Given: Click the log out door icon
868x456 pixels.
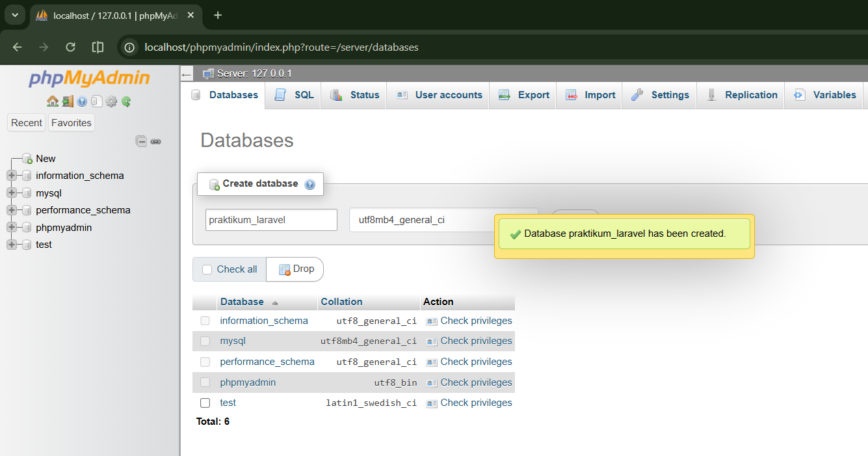Looking at the screenshot, I should [68, 101].
